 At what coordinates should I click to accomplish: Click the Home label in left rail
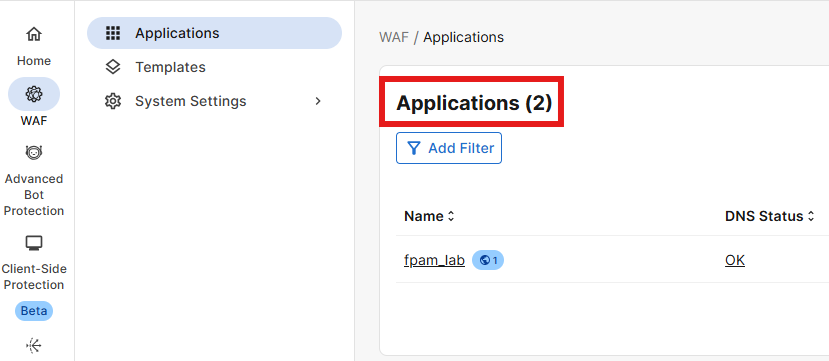34,61
